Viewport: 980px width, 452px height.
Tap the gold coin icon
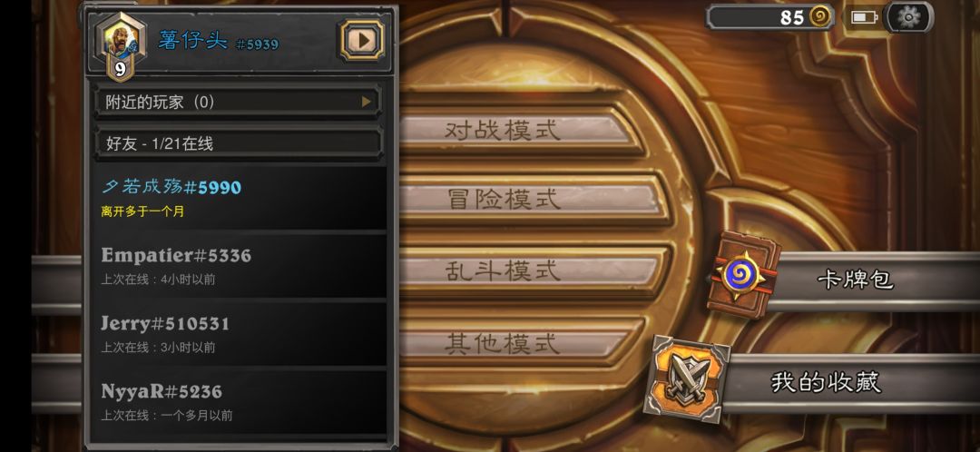pos(820,17)
